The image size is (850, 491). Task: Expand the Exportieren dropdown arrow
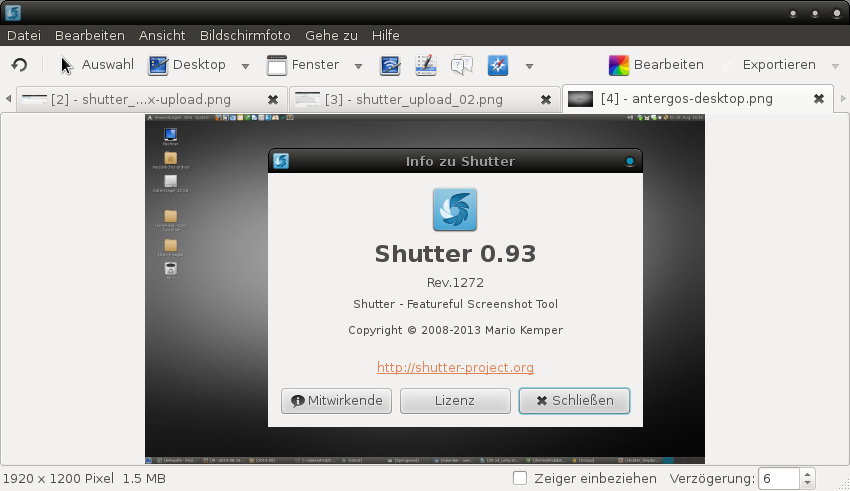pos(835,66)
